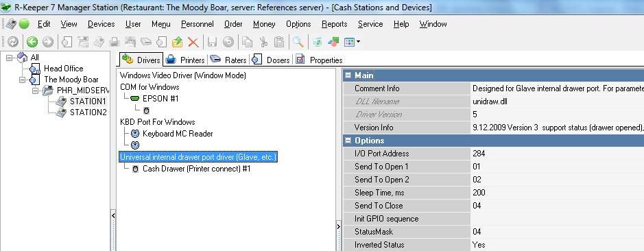This screenshot has width=644, height=251.
Task: Select Windows Video Driver (Window Mode)
Action: pos(182,75)
